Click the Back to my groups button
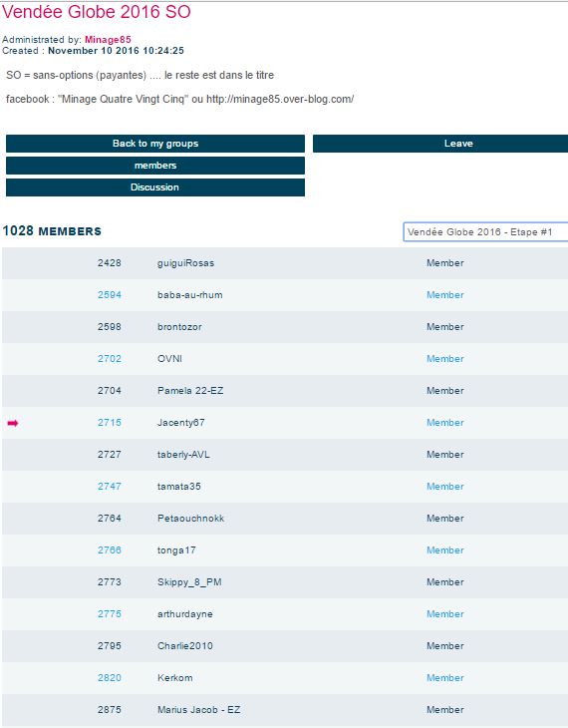This screenshot has width=568, height=728. coord(155,144)
